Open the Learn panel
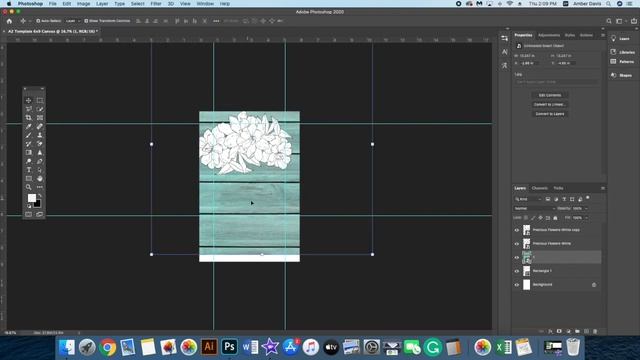 pos(620,39)
